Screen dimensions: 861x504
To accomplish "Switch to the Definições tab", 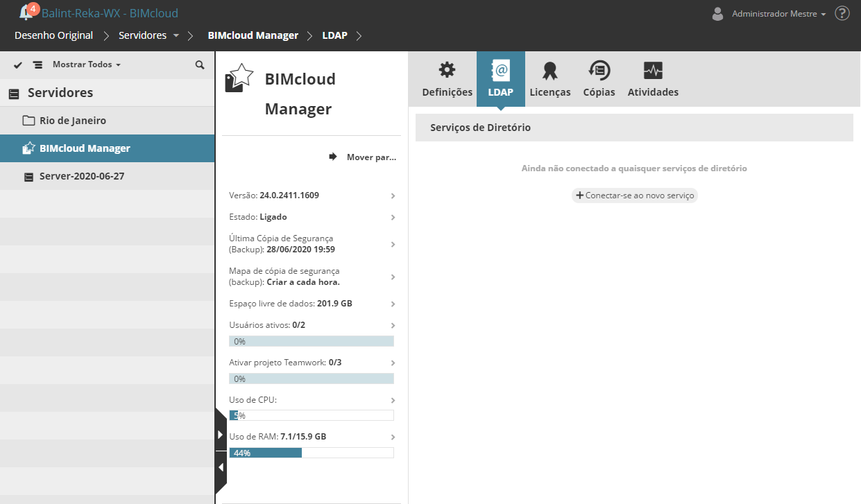I will click(x=447, y=79).
